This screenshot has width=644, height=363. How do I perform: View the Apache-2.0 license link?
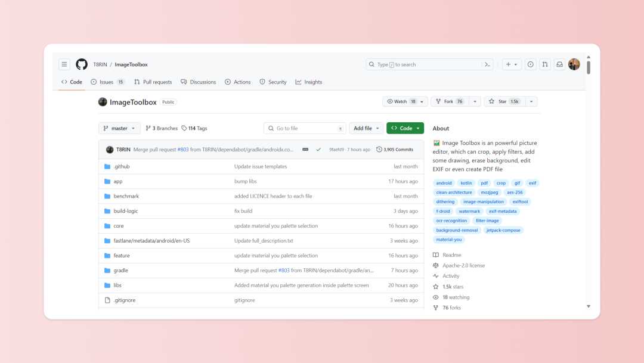click(464, 266)
